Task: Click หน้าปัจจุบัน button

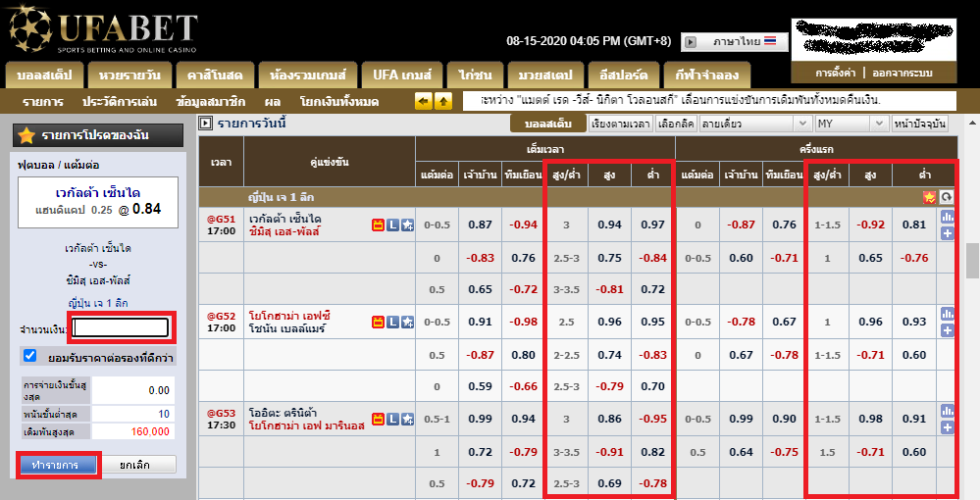Action: [919, 124]
